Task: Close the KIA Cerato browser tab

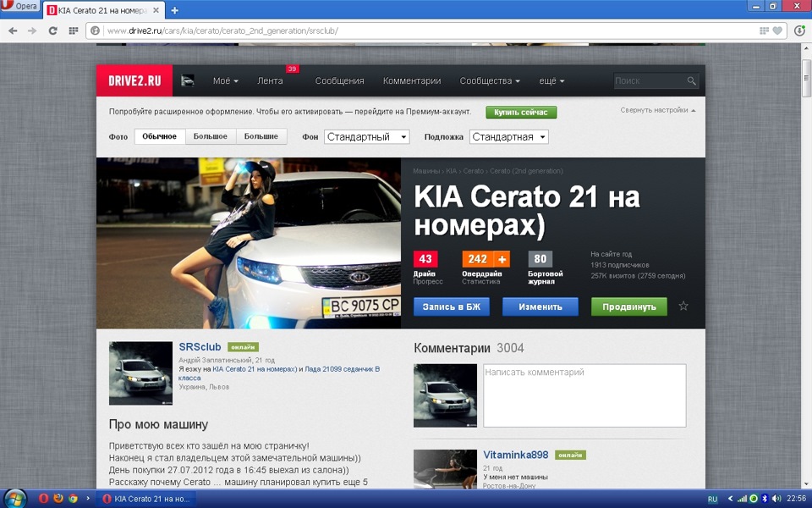Action: (x=156, y=10)
